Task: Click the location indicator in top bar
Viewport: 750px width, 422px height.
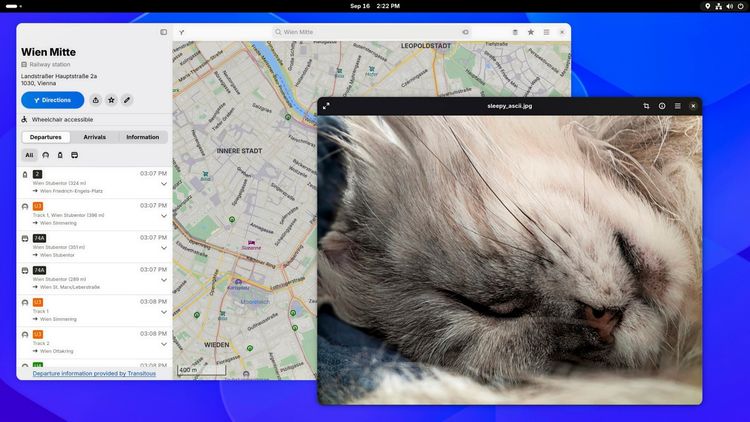Action: pos(707,6)
